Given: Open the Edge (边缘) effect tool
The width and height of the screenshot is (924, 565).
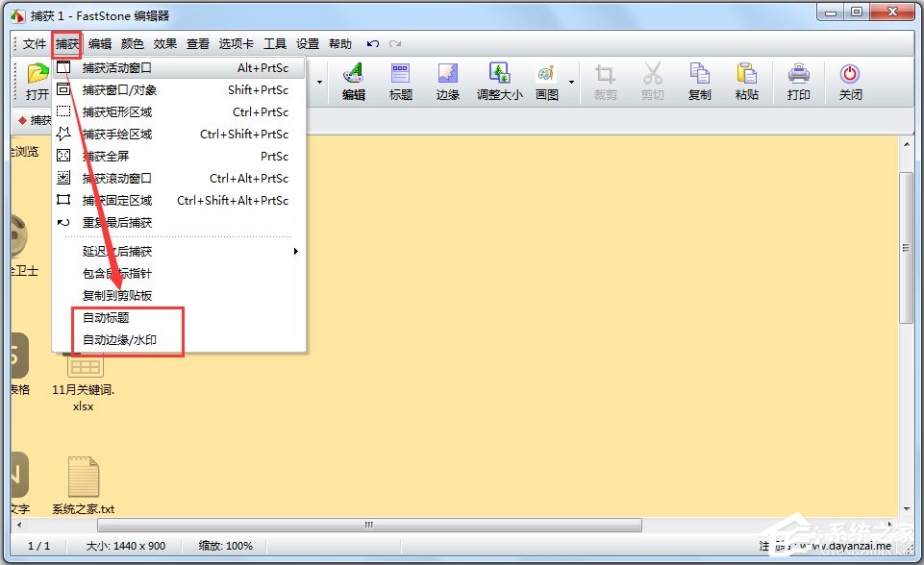Looking at the screenshot, I should [448, 81].
